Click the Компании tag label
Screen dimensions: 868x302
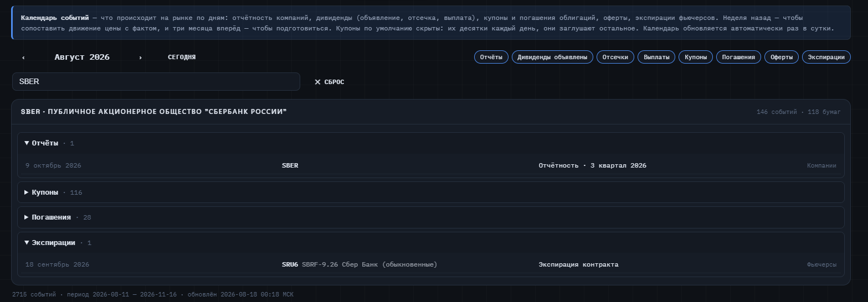click(x=821, y=165)
